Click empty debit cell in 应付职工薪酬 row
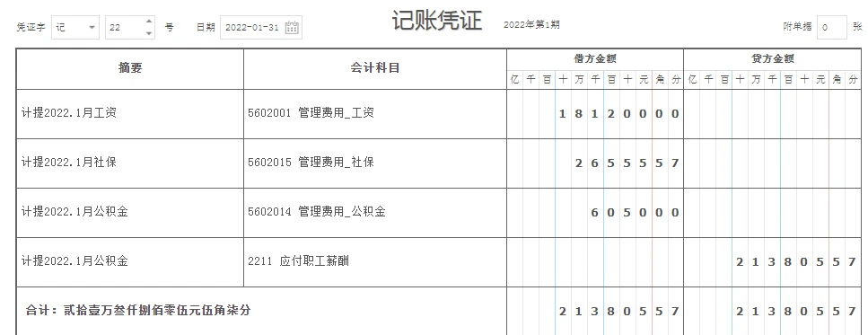This screenshot has width=868, height=335. (595, 262)
